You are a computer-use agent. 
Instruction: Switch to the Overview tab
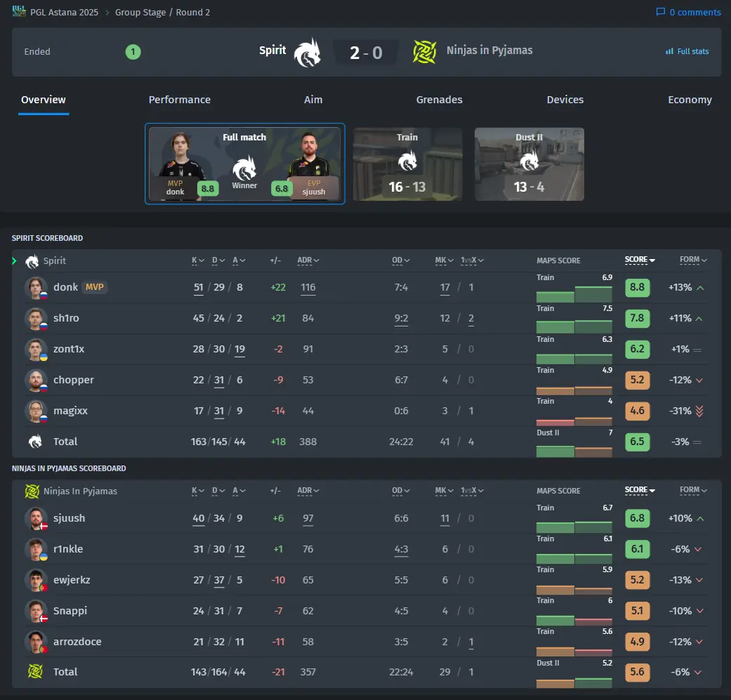44,100
